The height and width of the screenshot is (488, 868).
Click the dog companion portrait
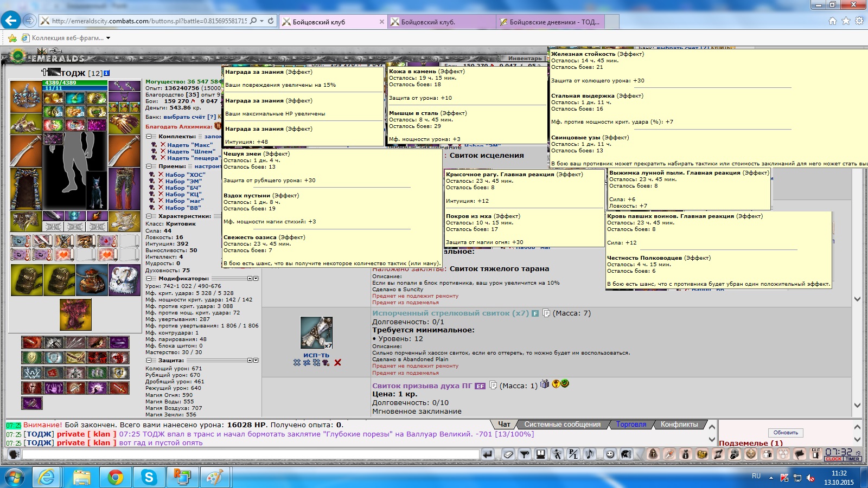(x=97, y=191)
